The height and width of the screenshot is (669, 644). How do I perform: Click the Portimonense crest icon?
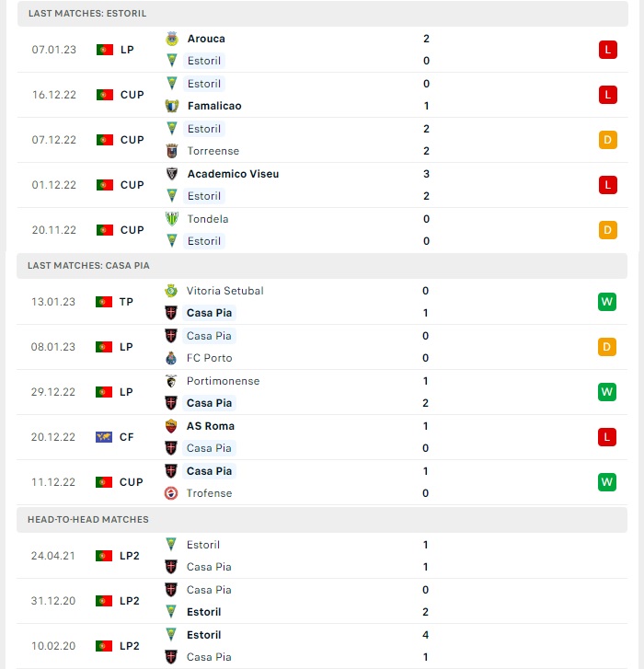coord(171,381)
